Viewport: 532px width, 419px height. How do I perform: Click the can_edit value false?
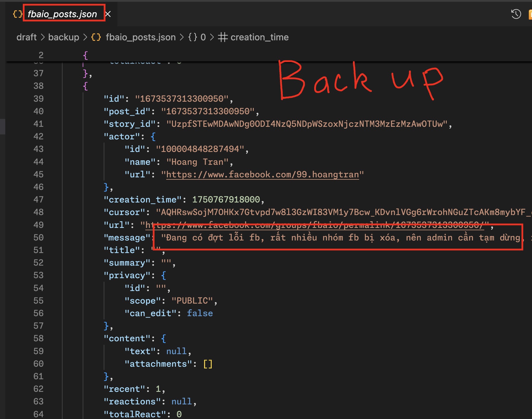click(200, 313)
